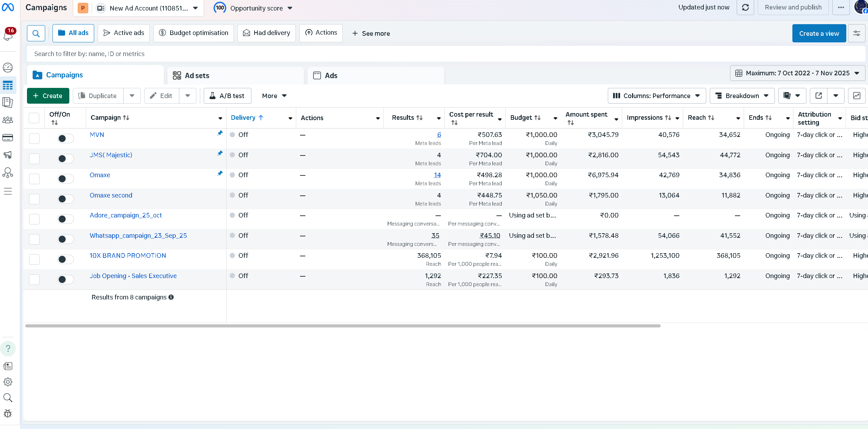Enable the 10X BRAND PROMOTION campaign switch
Viewport: 868px width, 429px height.
pos(65,259)
